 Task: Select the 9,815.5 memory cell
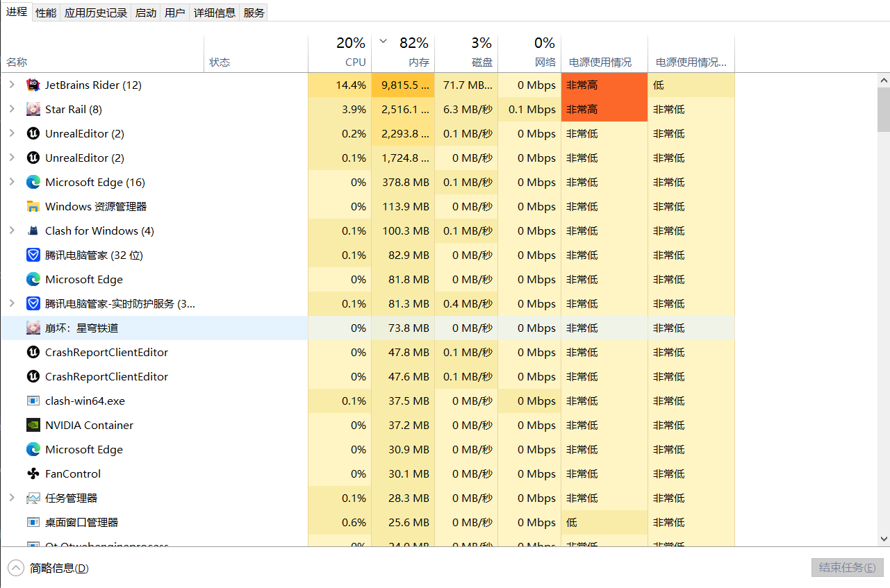tap(403, 85)
